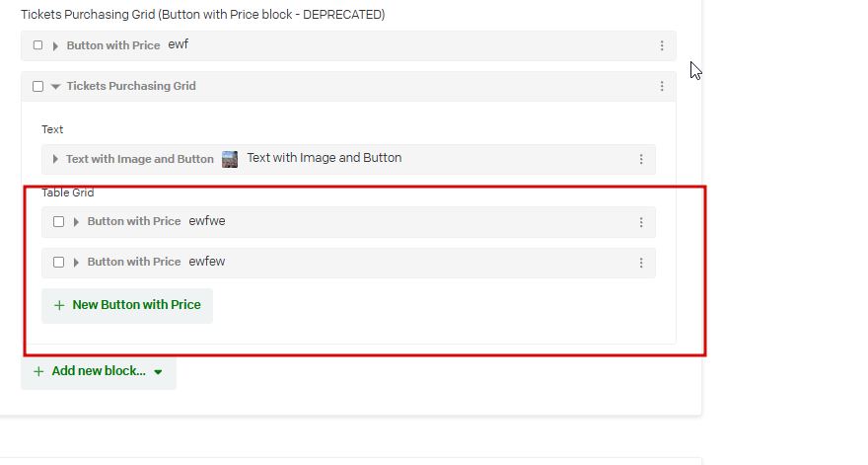Viewport: 868px width, 465px height.
Task: Open the kebab menu for the ewfwe row
Action: click(x=641, y=222)
